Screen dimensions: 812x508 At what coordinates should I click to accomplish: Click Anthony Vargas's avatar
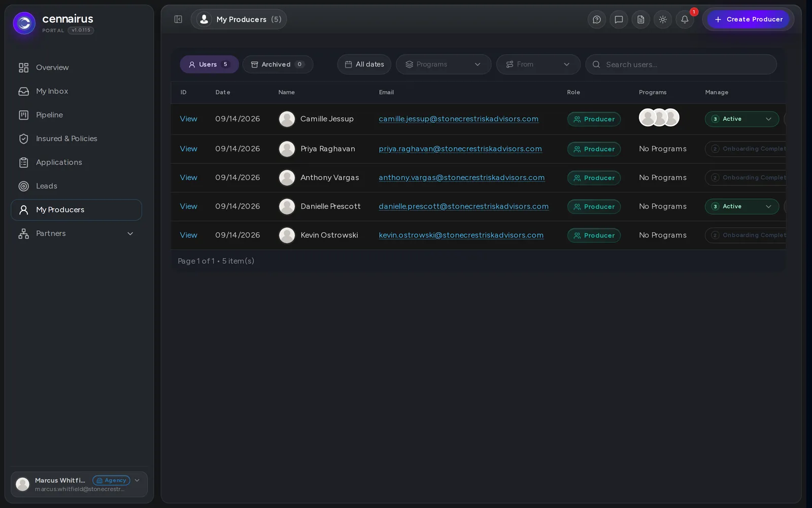click(x=287, y=178)
